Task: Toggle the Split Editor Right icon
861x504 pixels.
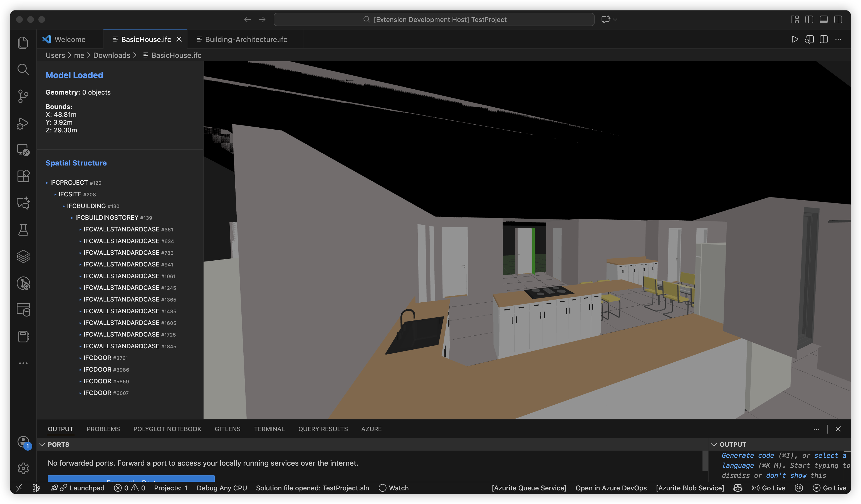Action: [823, 39]
